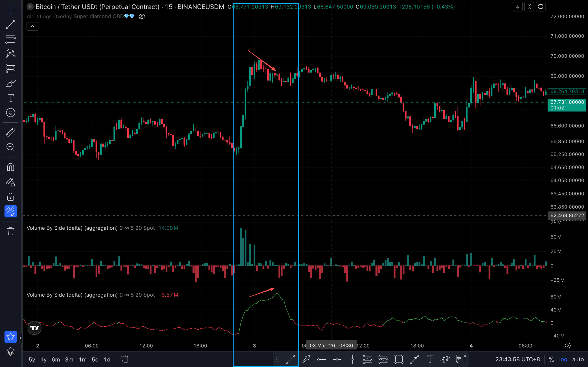Switch to the 3m time range
588x367 pixels.
tap(69, 359)
